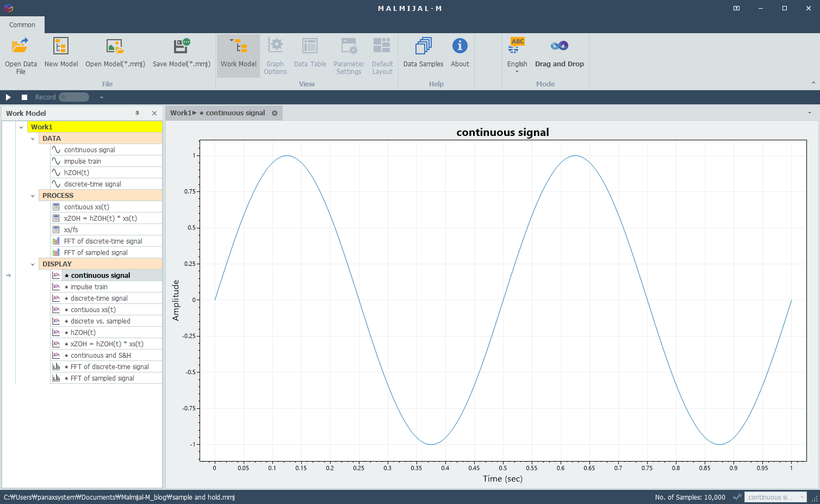The height and width of the screenshot is (504, 820).
Task: Select FFT of discrete-time signal process
Action: tap(106, 241)
